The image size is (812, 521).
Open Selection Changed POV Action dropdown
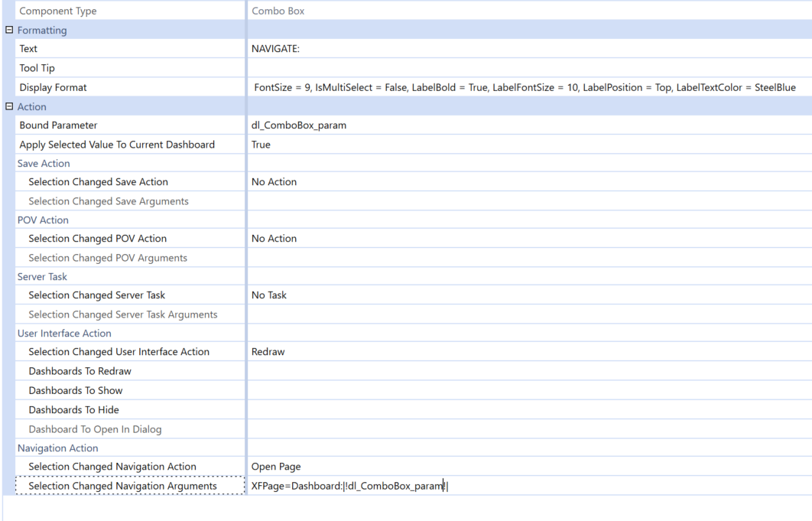528,239
